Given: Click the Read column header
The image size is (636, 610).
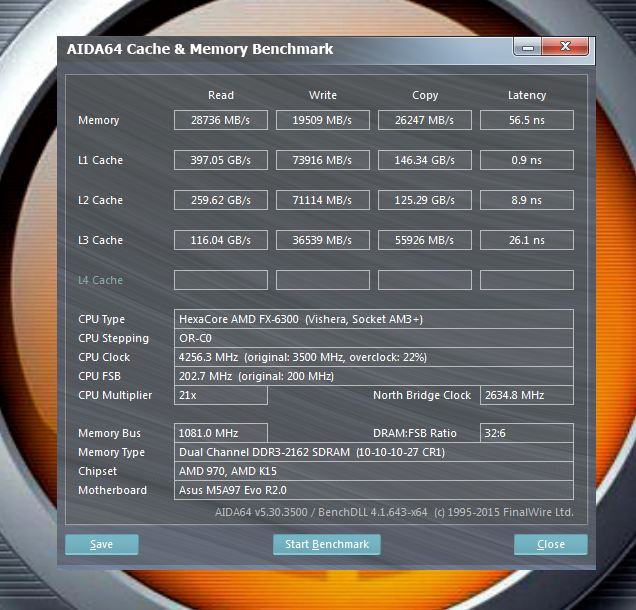Looking at the screenshot, I should [221, 95].
